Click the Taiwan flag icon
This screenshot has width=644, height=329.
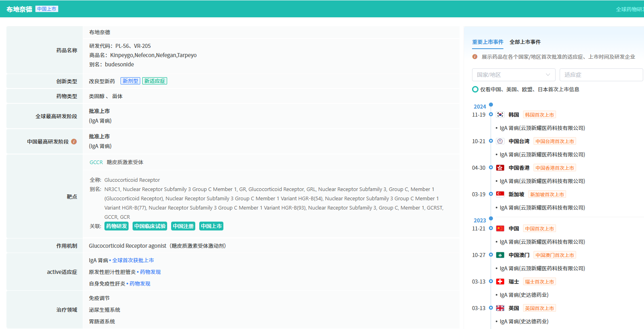(x=500, y=141)
